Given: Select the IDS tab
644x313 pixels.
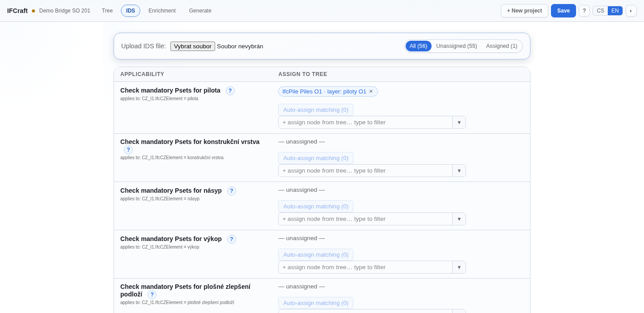Looking at the screenshot, I should pos(131,11).
